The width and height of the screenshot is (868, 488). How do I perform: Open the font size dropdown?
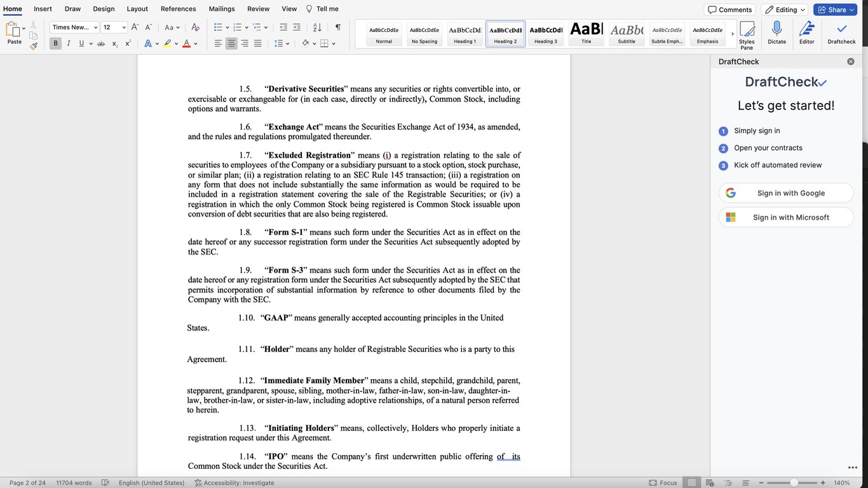123,27
